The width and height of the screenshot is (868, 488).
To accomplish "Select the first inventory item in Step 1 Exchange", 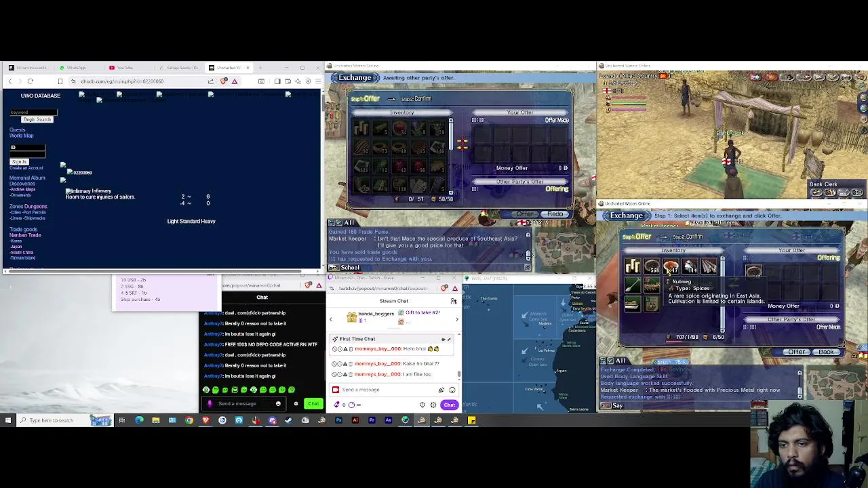I will (633, 266).
